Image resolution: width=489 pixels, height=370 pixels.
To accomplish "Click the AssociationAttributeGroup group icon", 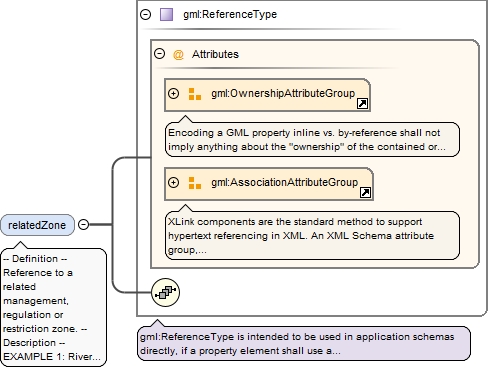I will coord(195,183).
